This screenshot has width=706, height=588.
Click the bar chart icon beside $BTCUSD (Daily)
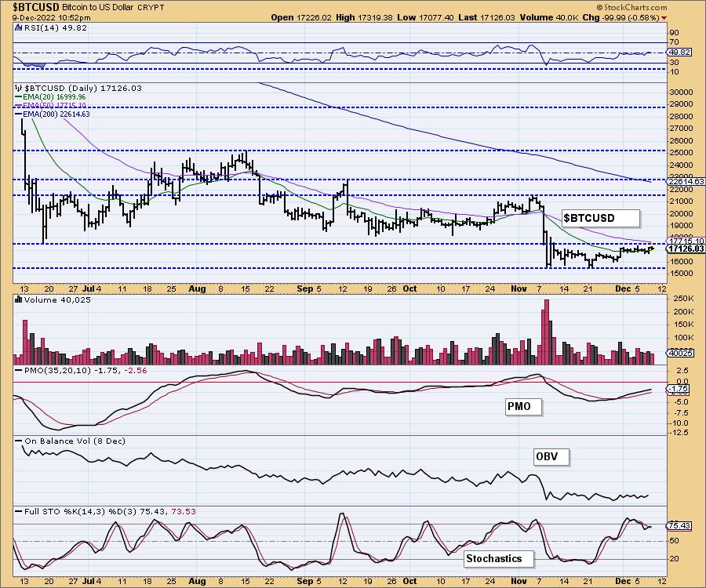coord(19,88)
